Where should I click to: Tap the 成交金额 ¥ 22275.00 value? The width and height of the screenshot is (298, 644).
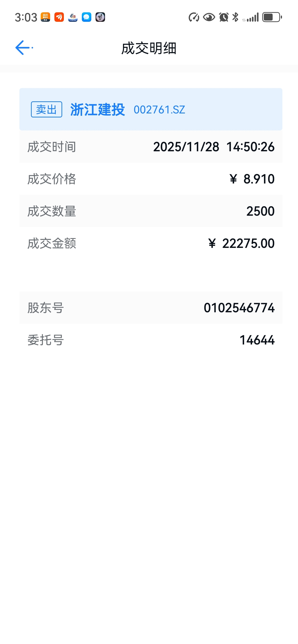(241, 243)
